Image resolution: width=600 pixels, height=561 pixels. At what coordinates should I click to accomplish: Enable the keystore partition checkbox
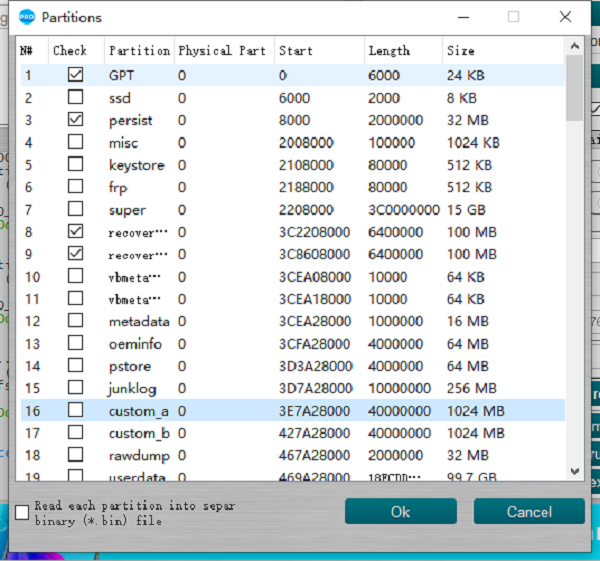pyautogui.click(x=75, y=164)
